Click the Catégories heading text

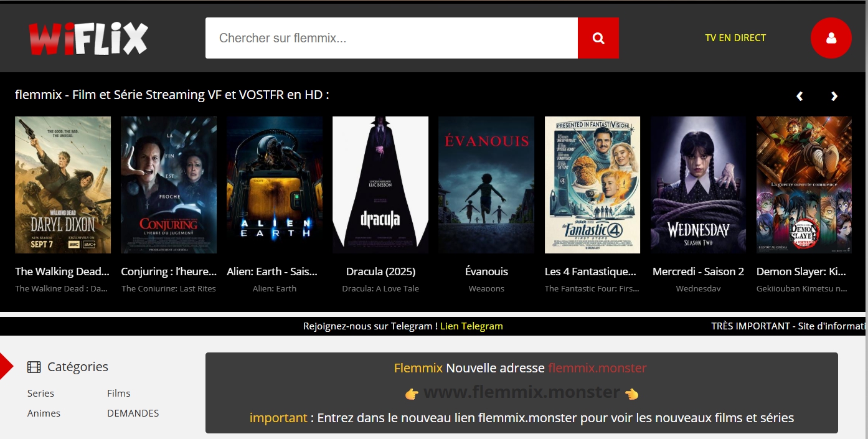click(x=78, y=367)
